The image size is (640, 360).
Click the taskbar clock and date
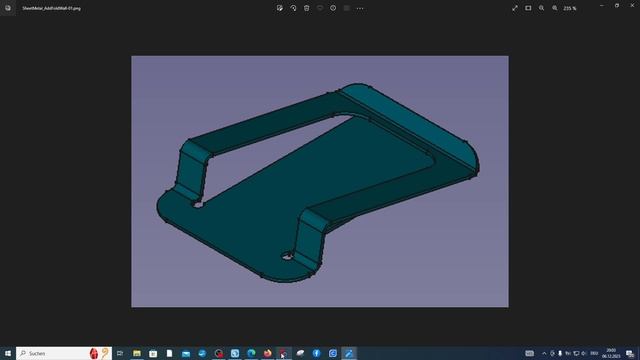[x=611, y=353]
